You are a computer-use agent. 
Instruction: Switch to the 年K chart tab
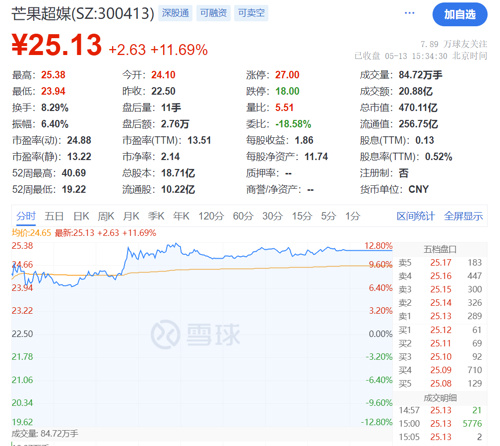pos(181,216)
